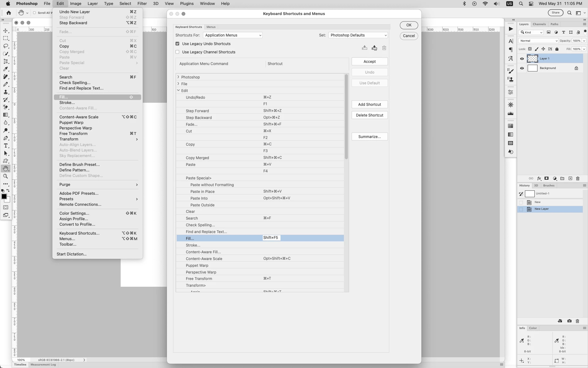Click the camera snapshot icon in History panel
The image size is (588, 368).
click(x=569, y=321)
